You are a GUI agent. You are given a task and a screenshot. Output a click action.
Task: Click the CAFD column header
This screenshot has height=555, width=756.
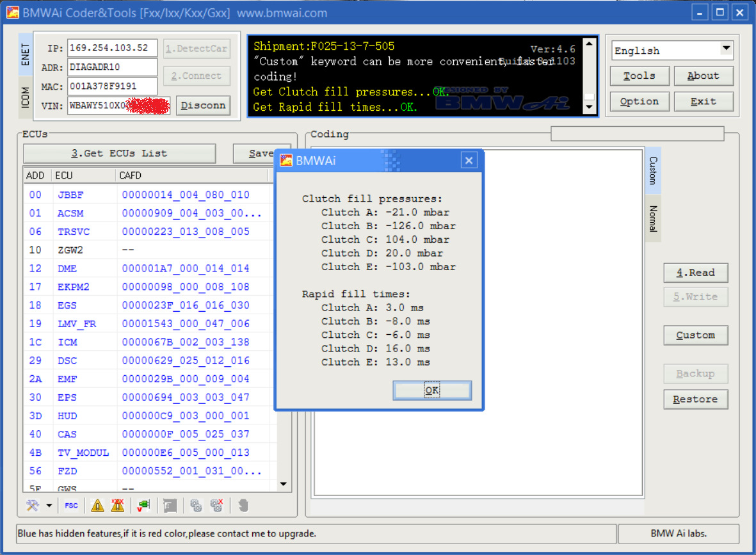click(x=192, y=175)
